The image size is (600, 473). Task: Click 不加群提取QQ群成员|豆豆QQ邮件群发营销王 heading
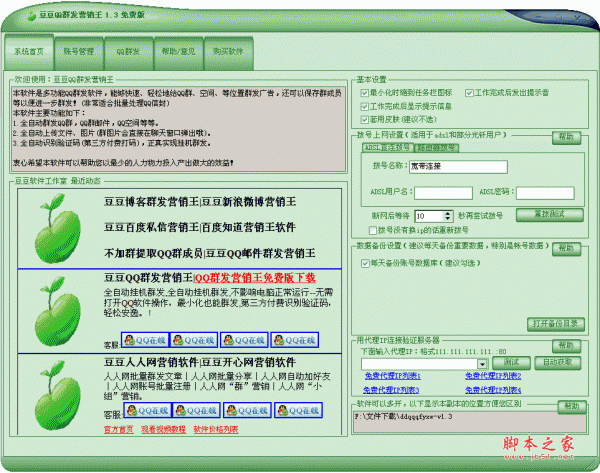click(210, 253)
